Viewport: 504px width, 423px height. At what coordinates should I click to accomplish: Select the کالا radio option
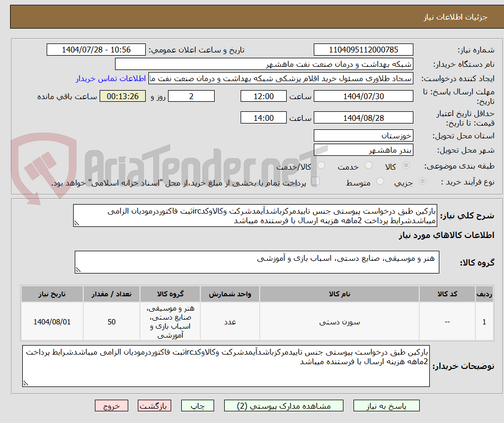click(x=406, y=165)
